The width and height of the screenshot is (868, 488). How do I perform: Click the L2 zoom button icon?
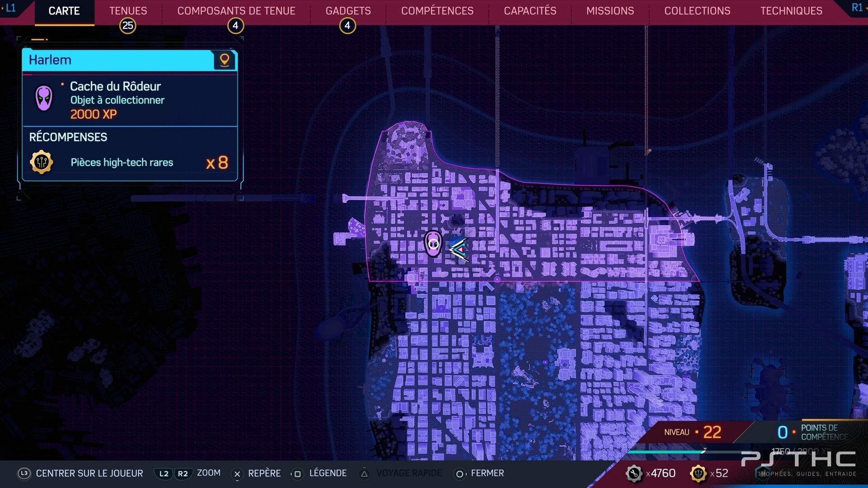(x=164, y=474)
